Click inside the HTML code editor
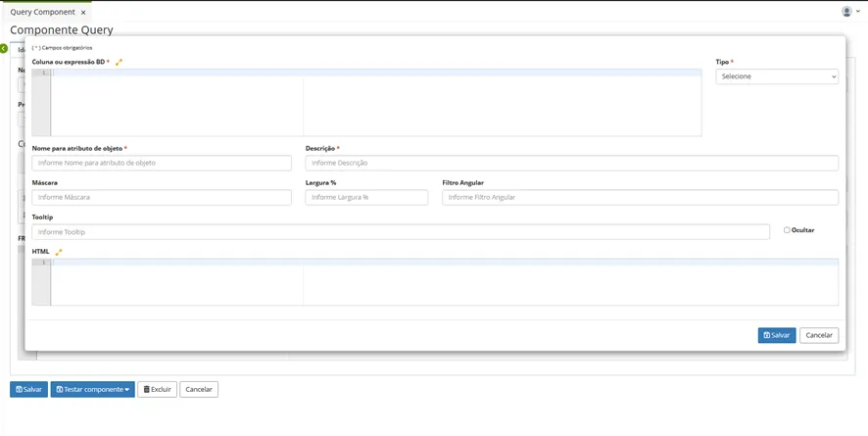868x436 pixels. pyautogui.click(x=435, y=282)
